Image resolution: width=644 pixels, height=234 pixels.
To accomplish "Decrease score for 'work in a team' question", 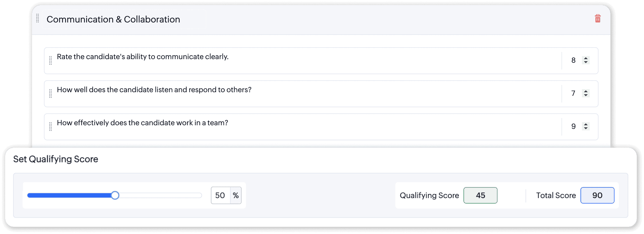I will [586, 128].
